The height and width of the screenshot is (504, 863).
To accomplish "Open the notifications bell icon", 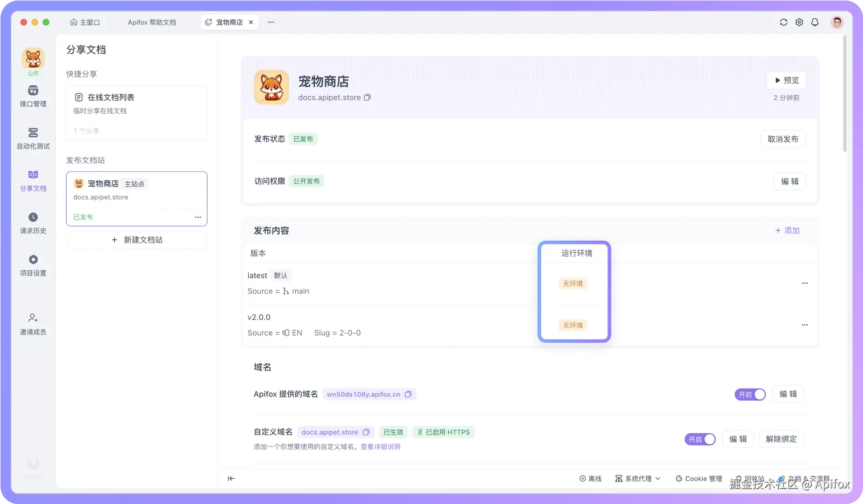I will (x=815, y=22).
